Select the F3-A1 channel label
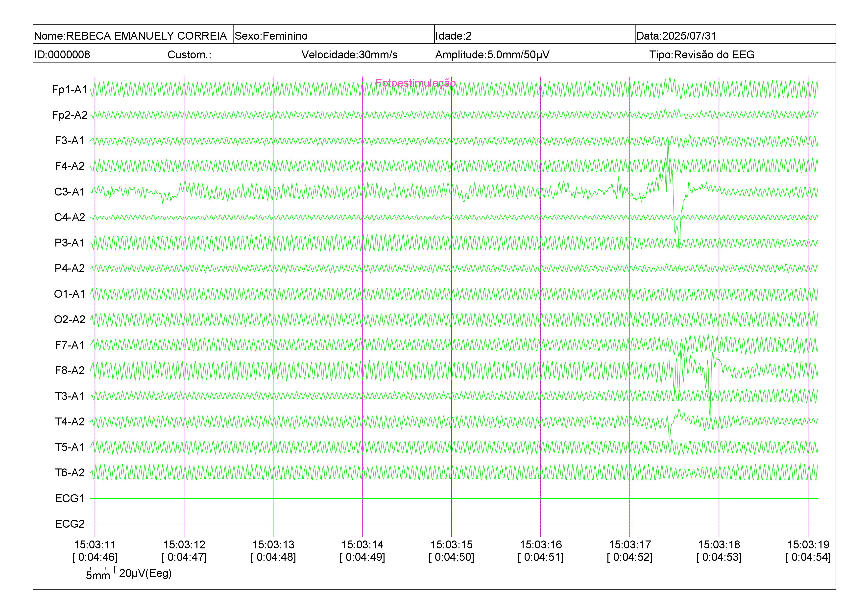The image size is (868, 614). click(x=70, y=141)
